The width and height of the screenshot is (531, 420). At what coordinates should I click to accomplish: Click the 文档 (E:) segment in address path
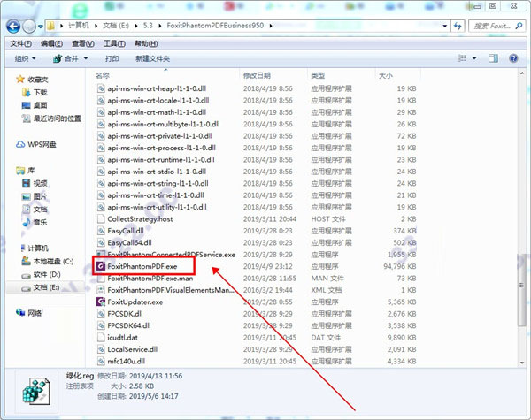[x=116, y=26]
